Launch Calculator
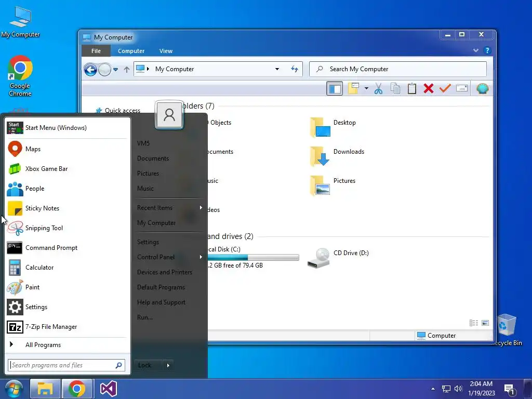This screenshot has width=532, height=399. coord(67,268)
